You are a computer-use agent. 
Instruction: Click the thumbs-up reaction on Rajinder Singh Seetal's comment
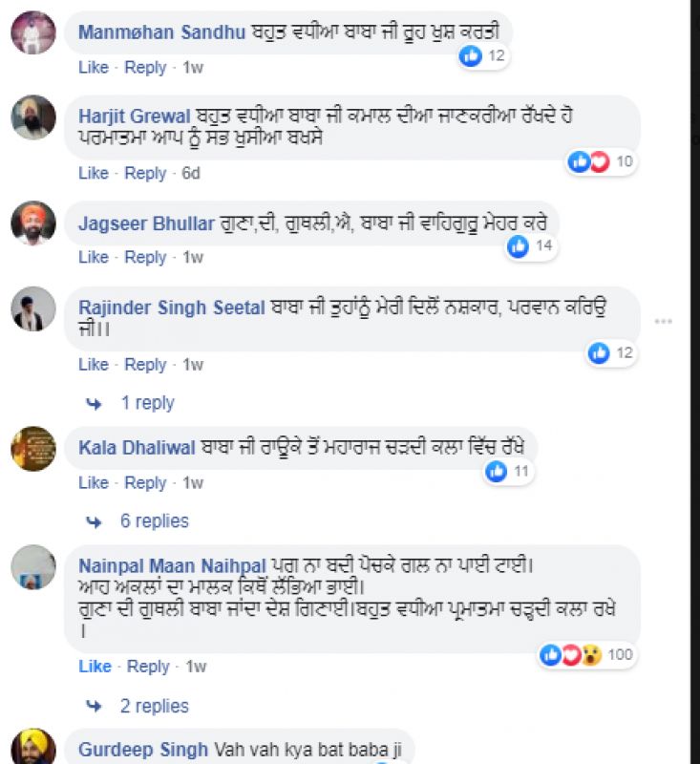tap(599, 352)
